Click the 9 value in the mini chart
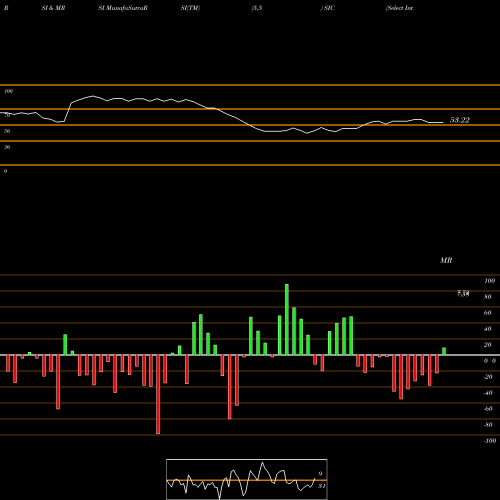This screenshot has width=500, height=500. pos(320,474)
